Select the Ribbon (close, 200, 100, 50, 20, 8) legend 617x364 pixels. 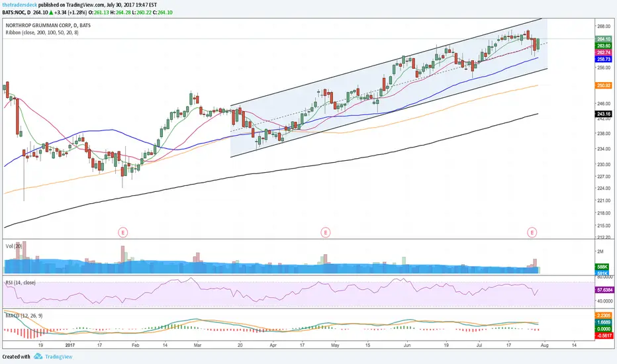[42, 32]
